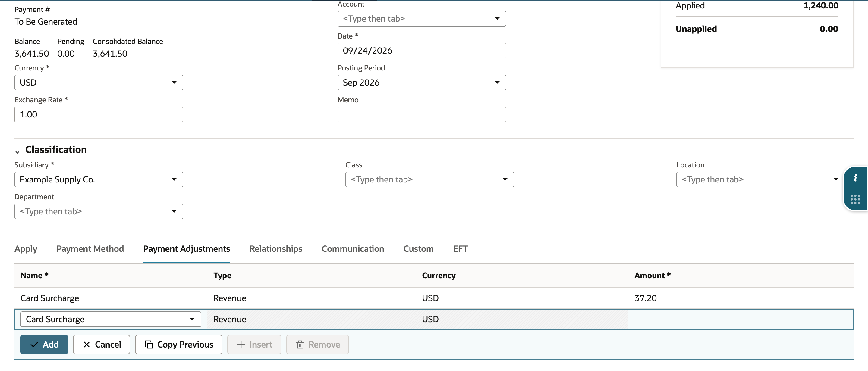Image resolution: width=868 pixels, height=371 pixels.
Task: Click the empty Amount cell in edit row
Action: coord(740,319)
